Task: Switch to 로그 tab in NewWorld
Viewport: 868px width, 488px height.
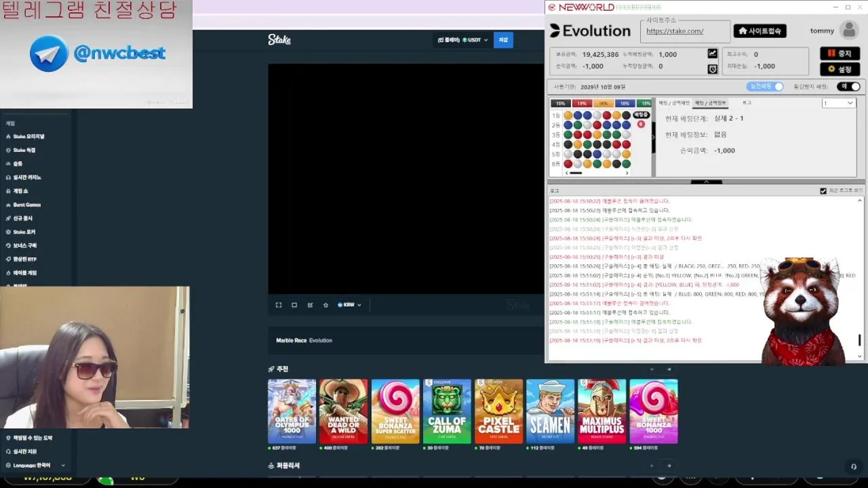Action: (747, 103)
